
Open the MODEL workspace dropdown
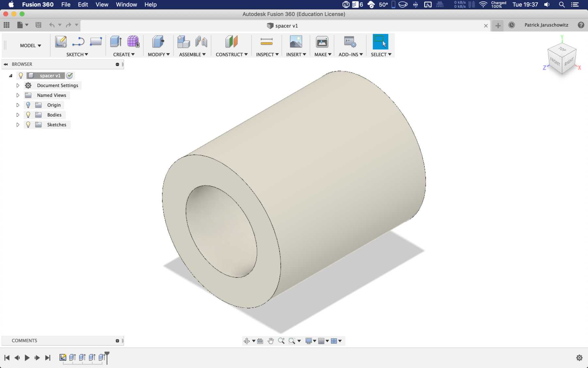[30, 45]
